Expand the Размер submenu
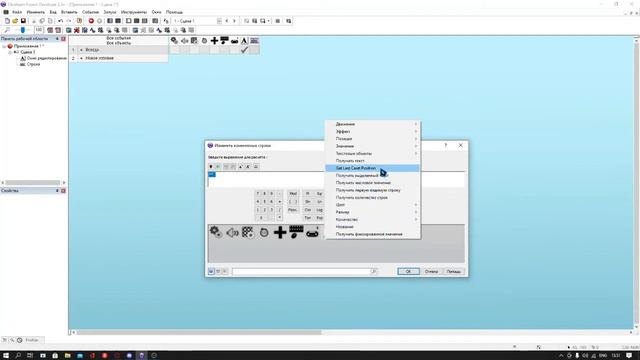 pos(373,212)
